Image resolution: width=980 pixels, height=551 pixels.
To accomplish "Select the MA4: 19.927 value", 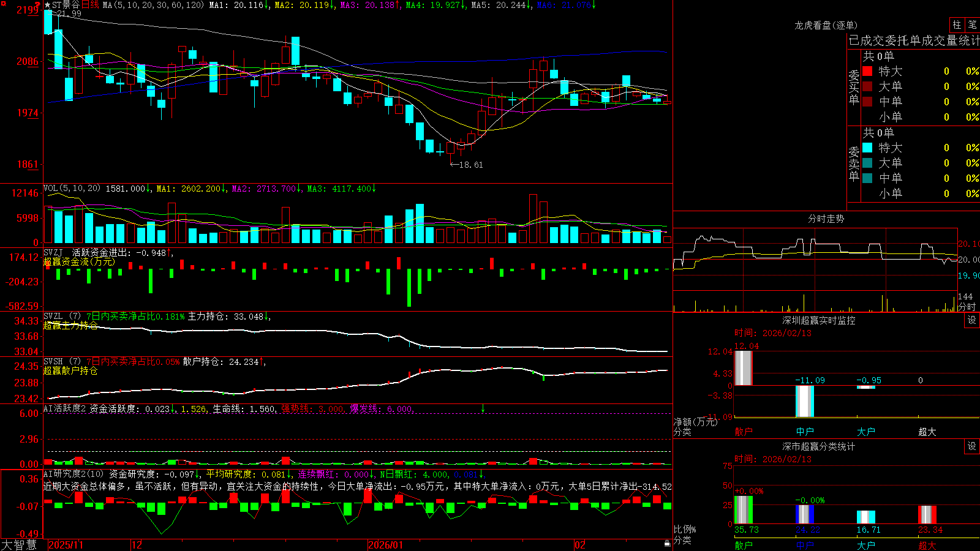I will click(x=433, y=5).
